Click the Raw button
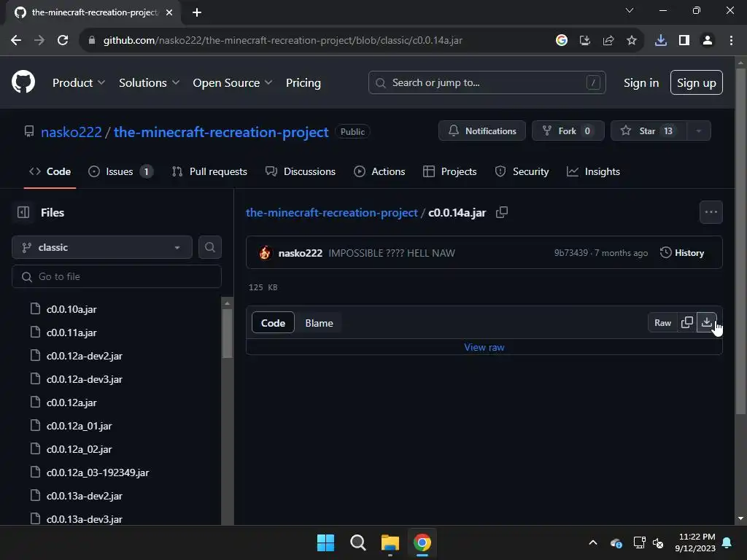747x560 pixels. click(x=662, y=323)
